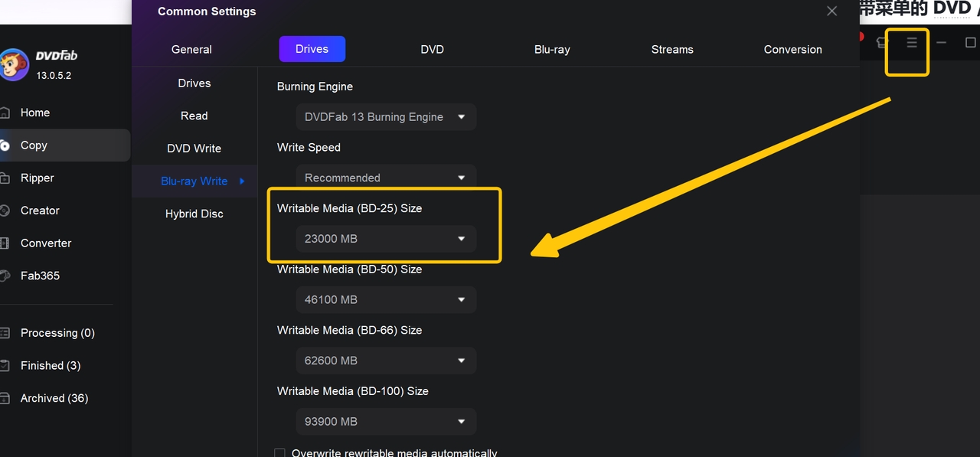This screenshot has width=980, height=457.
Task: Open the Creator module
Action: point(40,211)
